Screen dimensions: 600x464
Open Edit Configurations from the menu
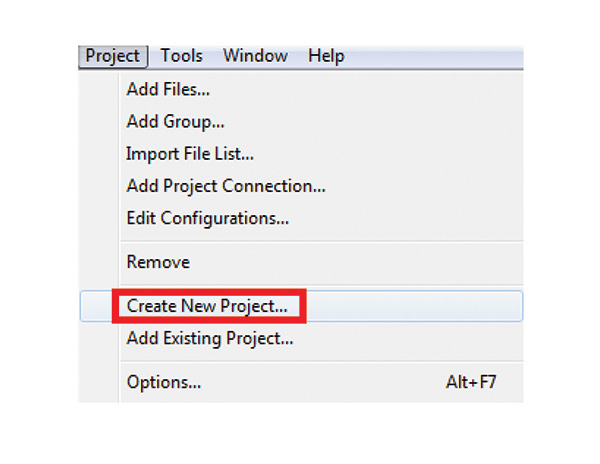point(208,218)
